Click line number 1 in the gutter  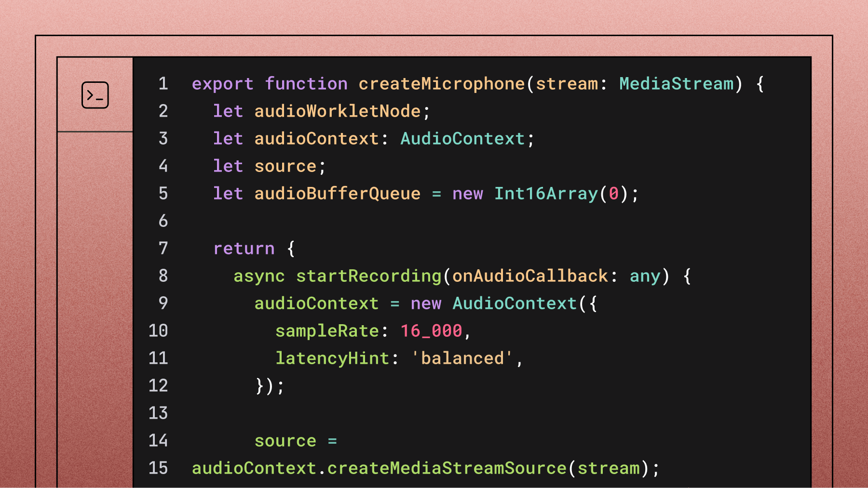point(163,83)
